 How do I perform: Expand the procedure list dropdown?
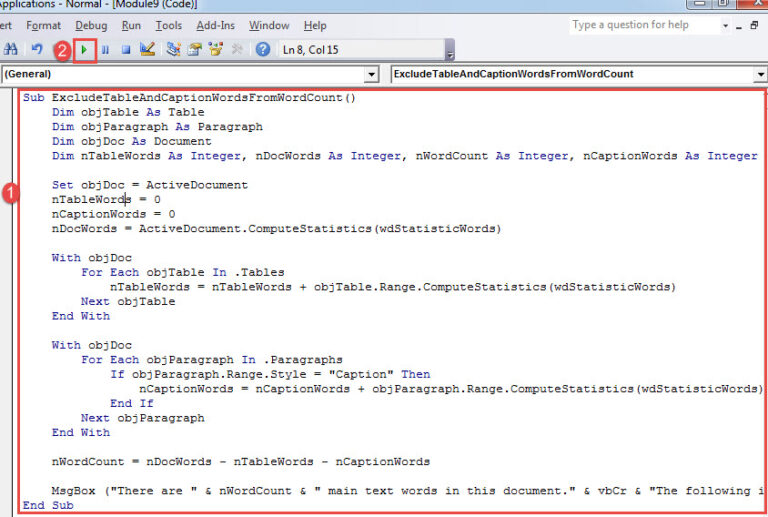tap(759, 74)
